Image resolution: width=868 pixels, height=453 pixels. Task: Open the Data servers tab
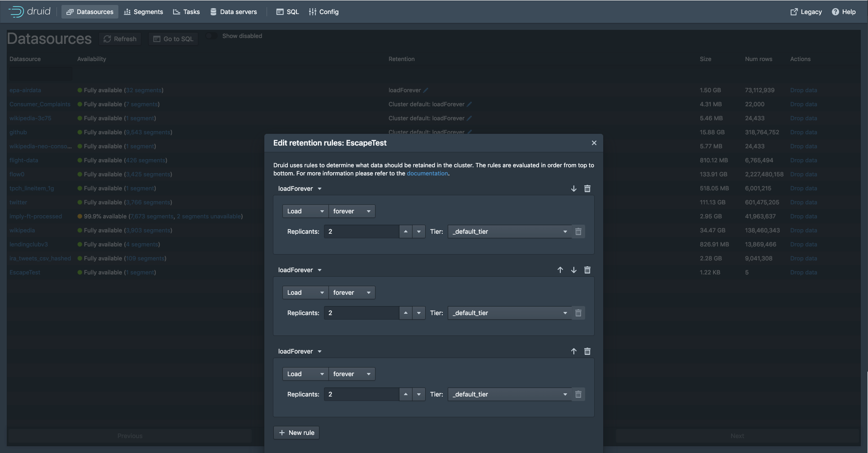[234, 12]
